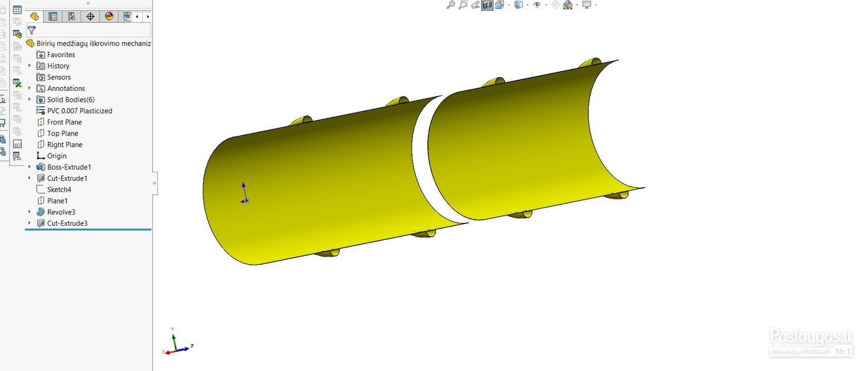Select the Origin in the tree
The image size is (868, 371).
click(57, 156)
